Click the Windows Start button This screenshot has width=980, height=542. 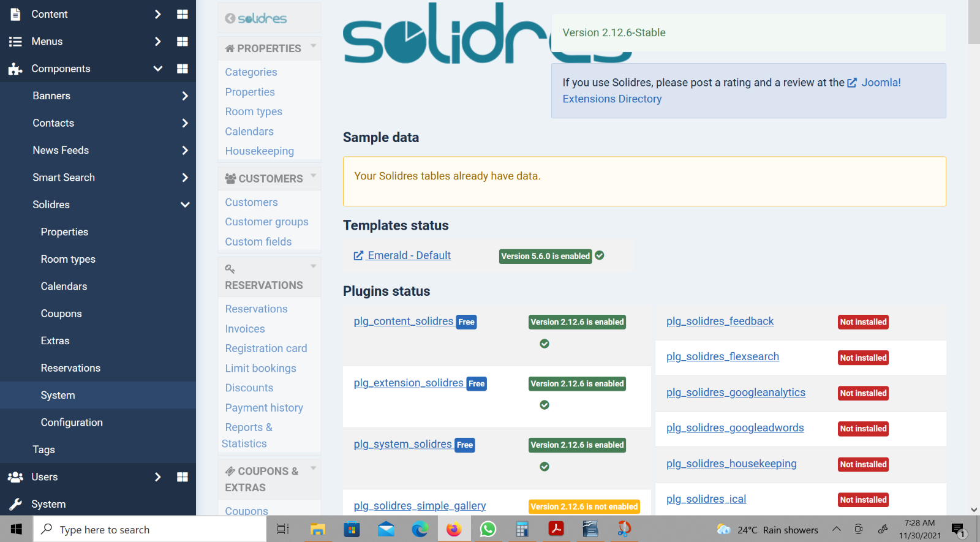[x=17, y=529]
